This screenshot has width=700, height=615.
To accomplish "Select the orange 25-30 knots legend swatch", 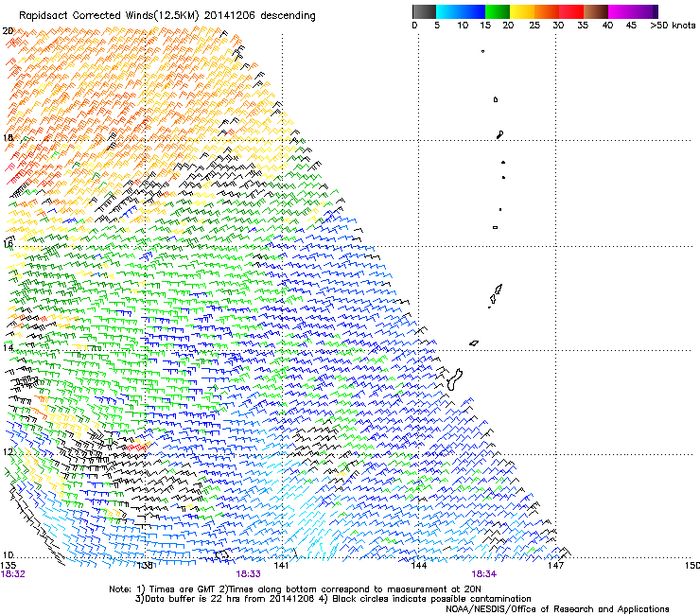I will coord(547,11).
